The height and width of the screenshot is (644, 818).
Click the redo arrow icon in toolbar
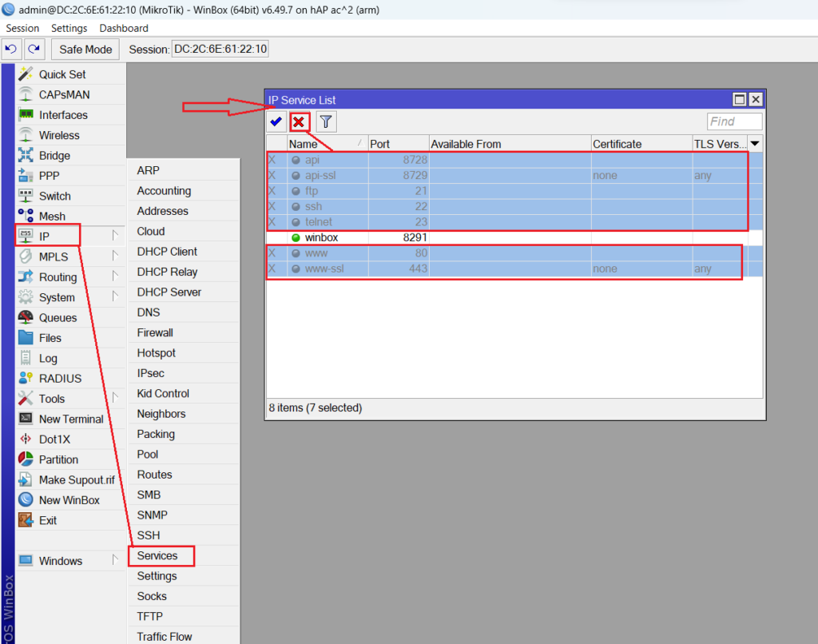(x=34, y=49)
